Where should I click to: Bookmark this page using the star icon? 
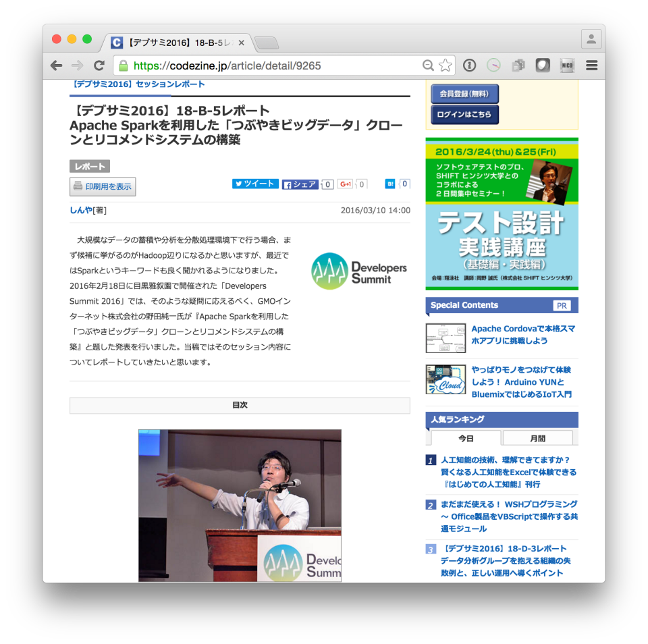[x=445, y=65]
